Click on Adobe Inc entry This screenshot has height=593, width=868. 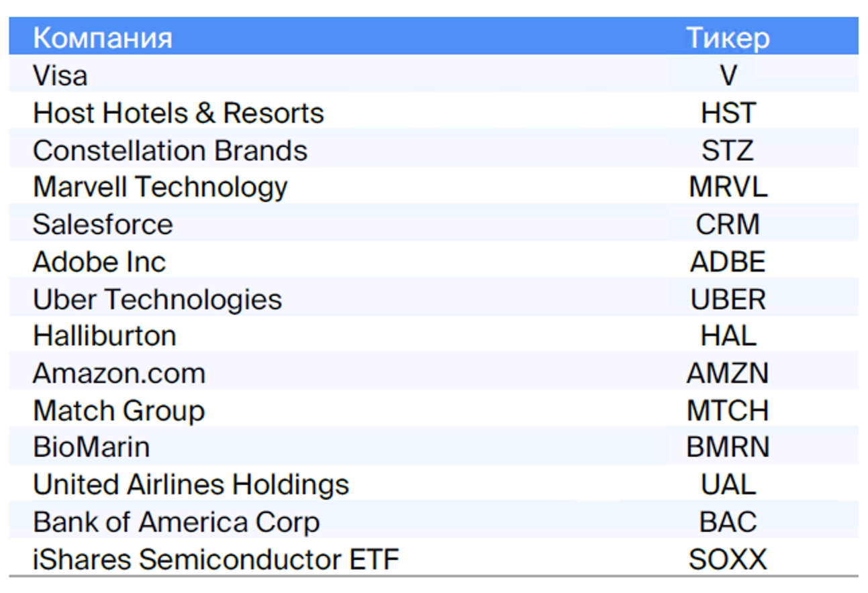pyautogui.click(x=99, y=262)
